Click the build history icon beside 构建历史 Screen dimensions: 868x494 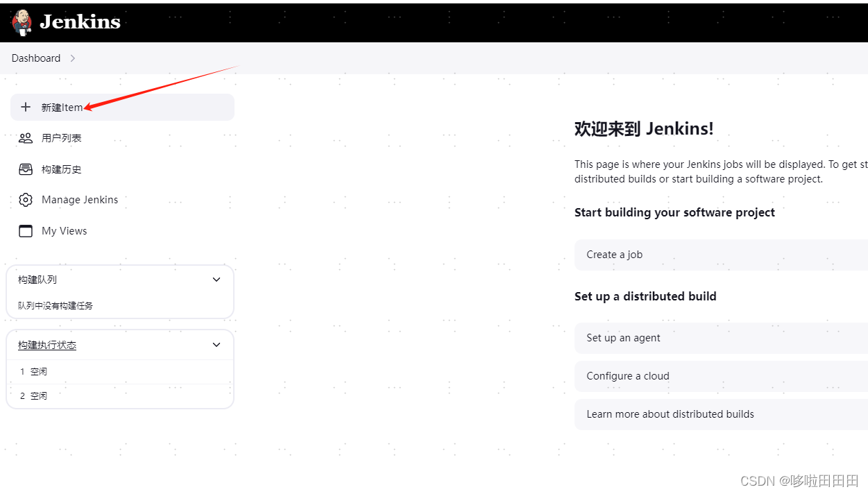26,169
